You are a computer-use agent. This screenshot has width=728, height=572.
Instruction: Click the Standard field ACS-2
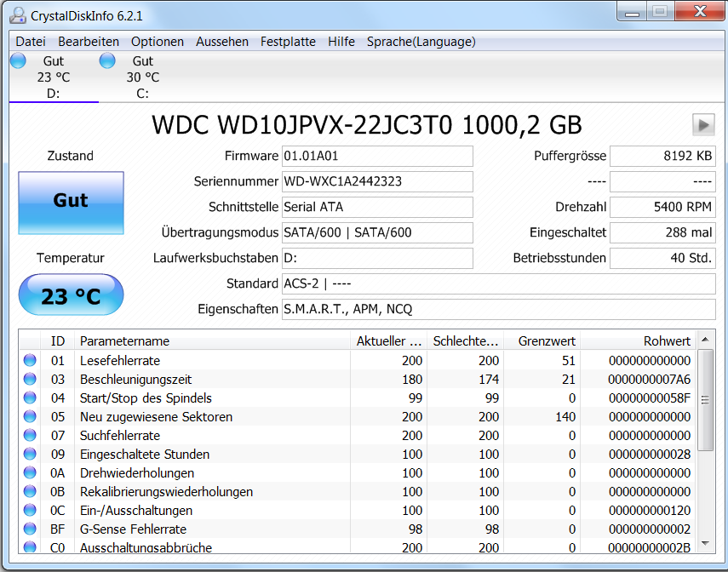point(499,283)
